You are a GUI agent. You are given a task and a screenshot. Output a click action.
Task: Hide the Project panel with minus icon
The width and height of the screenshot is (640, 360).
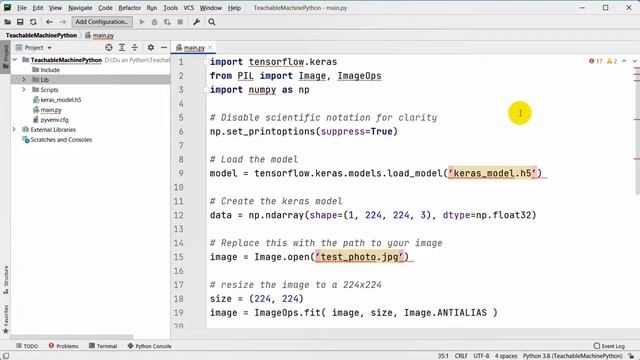(x=164, y=48)
